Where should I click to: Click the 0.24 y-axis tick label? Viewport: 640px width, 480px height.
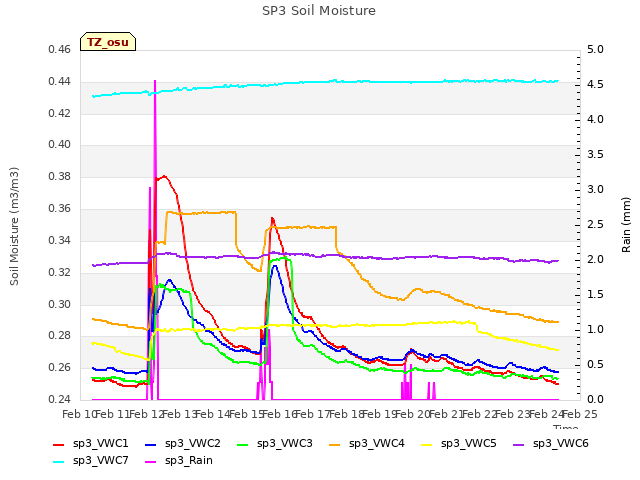(60, 399)
